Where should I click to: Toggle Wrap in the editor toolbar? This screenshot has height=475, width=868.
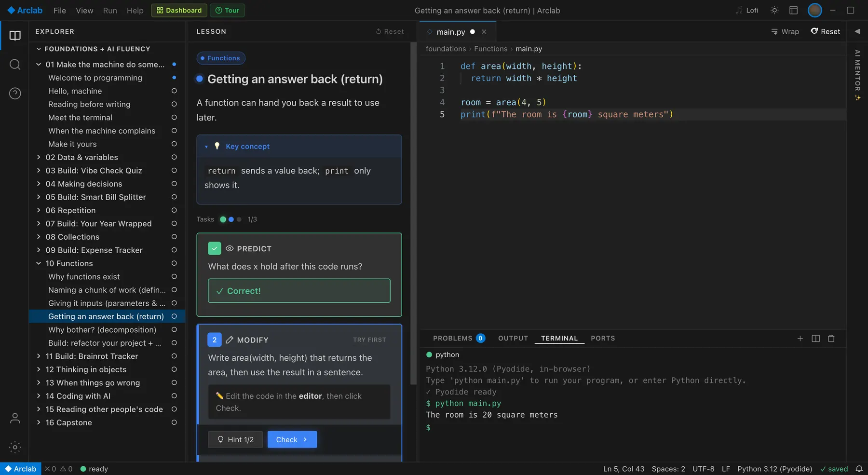click(785, 31)
